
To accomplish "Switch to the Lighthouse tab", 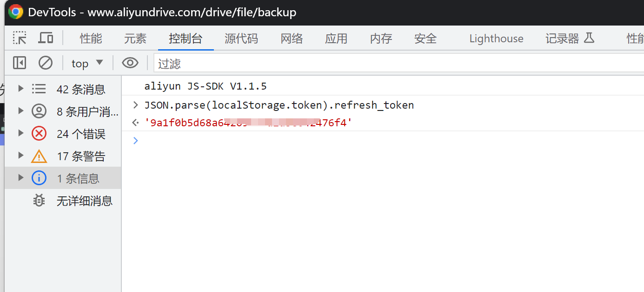I will click(496, 39).
